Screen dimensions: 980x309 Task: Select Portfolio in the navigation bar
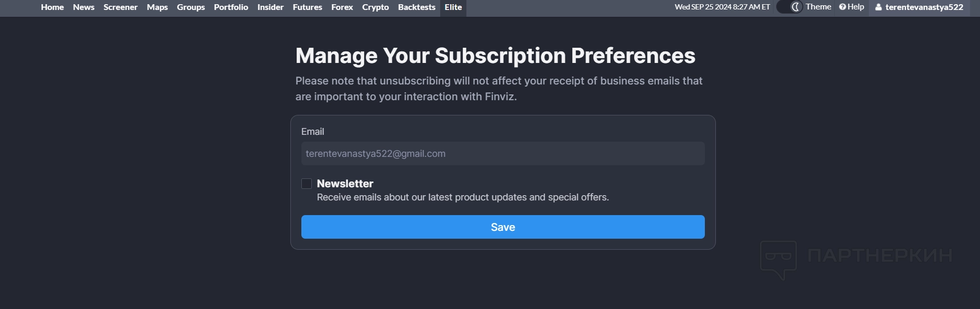click(231, 7)
